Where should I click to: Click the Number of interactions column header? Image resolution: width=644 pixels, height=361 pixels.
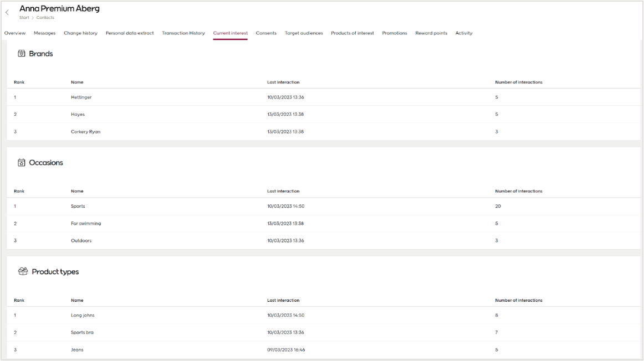point(519,82)
